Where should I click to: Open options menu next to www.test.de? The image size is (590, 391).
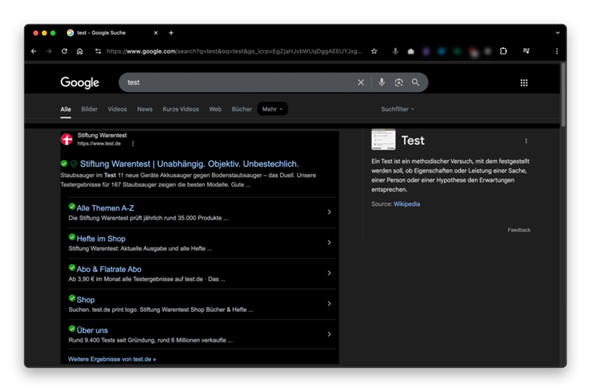coord(133,143)
